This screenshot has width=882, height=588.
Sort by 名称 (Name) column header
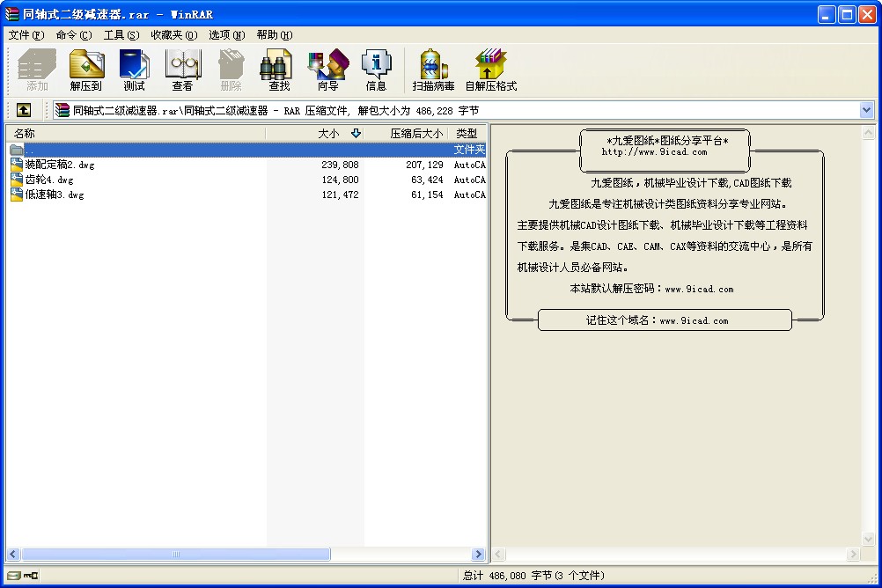pos(132,134)
